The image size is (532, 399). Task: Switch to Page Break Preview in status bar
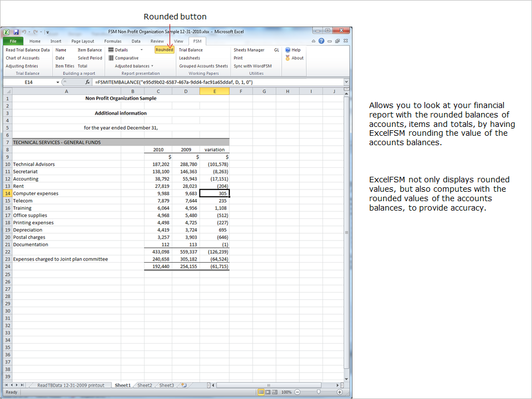click(x=275, y=392)
